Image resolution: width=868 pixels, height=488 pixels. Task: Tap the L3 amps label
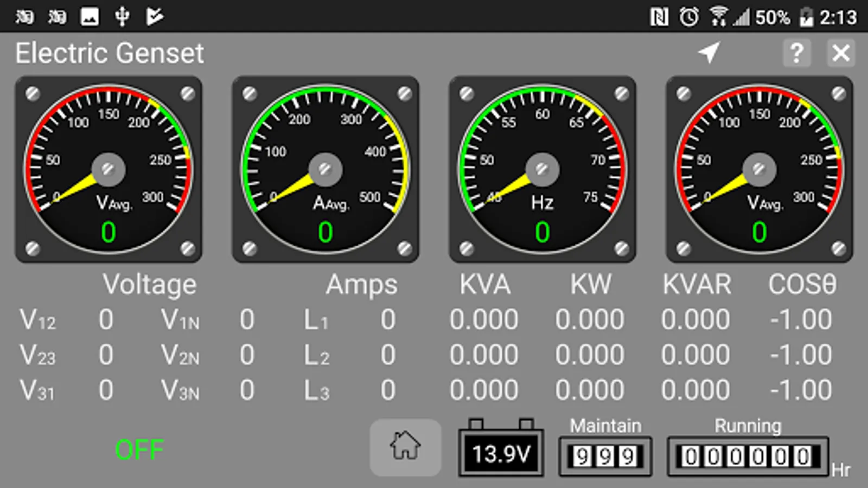316,390
